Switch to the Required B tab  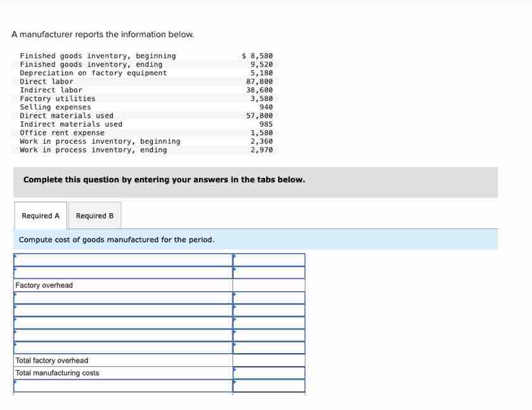click(x=94, y=216)
